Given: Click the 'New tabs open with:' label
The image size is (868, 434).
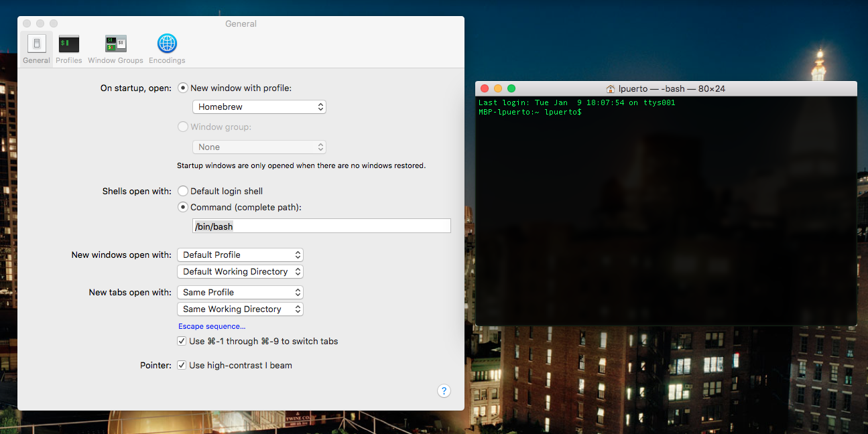Looking at the screenshot, I should 130,292.
